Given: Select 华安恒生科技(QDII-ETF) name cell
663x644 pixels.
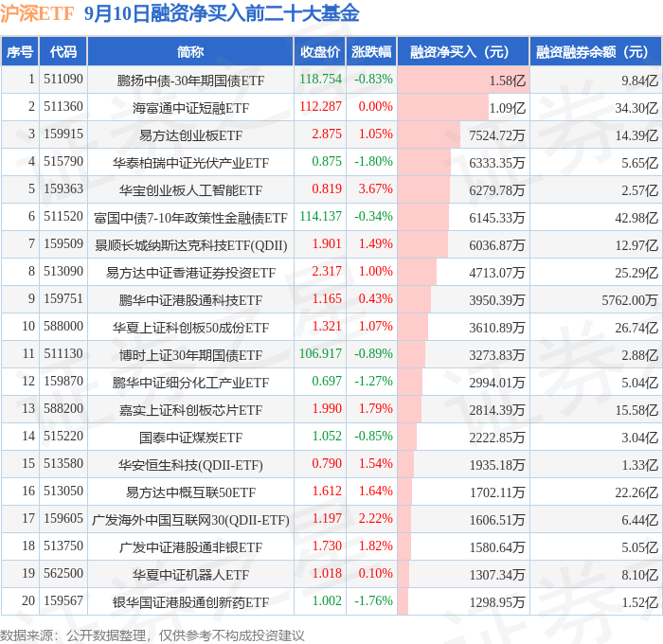Looking at the screenshot, I should pyautogui.click(x=190, y=465).
